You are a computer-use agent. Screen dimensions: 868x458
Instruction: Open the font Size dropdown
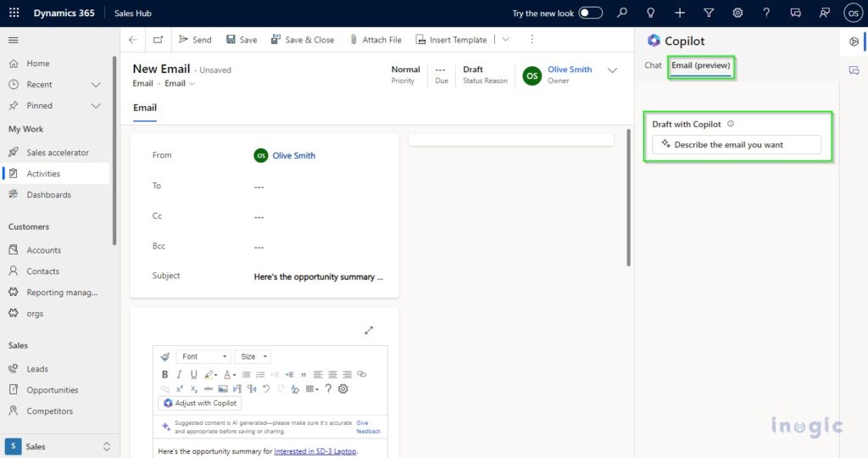253,357
